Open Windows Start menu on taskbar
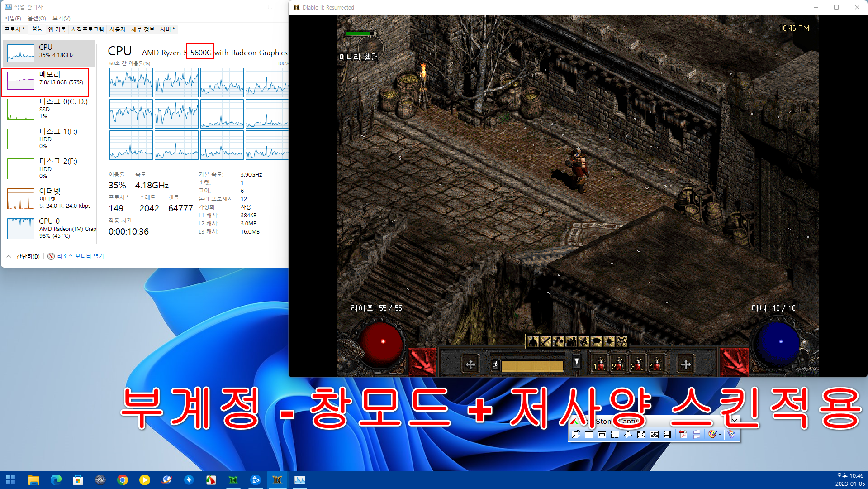Viewport: 868px width, 489px height. tap(11, 480)
